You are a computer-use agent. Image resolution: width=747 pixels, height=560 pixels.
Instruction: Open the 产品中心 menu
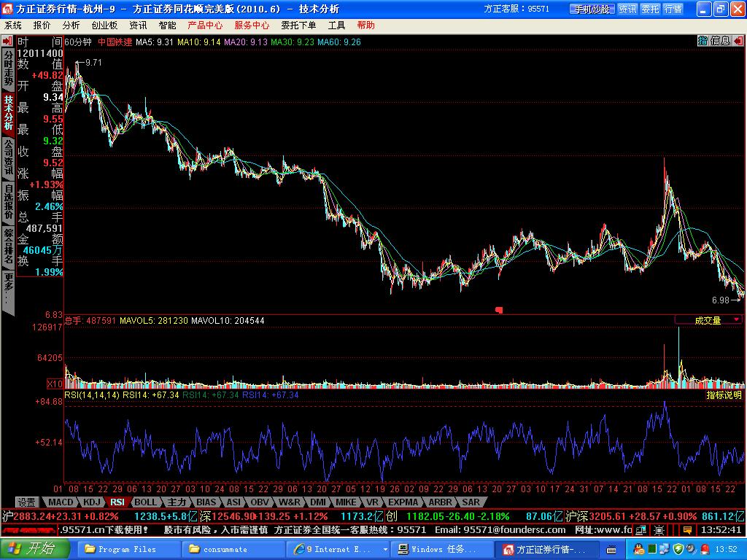[x=205, y=26]
